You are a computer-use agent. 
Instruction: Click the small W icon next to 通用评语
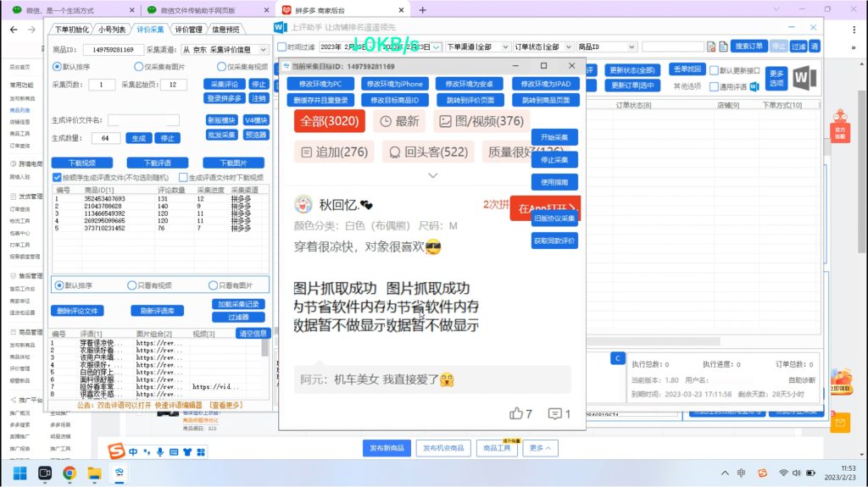click(754, 87)
